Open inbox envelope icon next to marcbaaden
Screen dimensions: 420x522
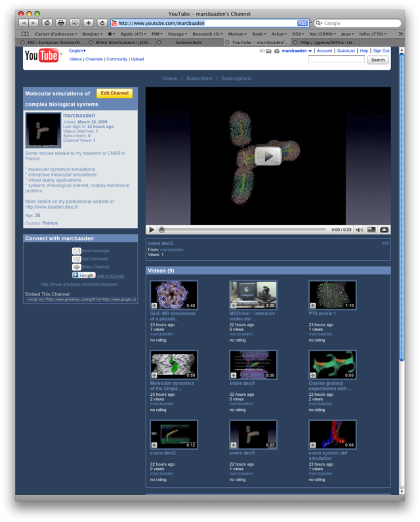pos(268,51)
